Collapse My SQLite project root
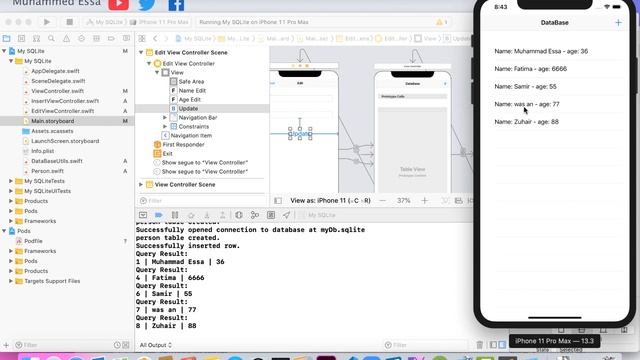This screenshot has width=640, height=360. coord(4,51)
